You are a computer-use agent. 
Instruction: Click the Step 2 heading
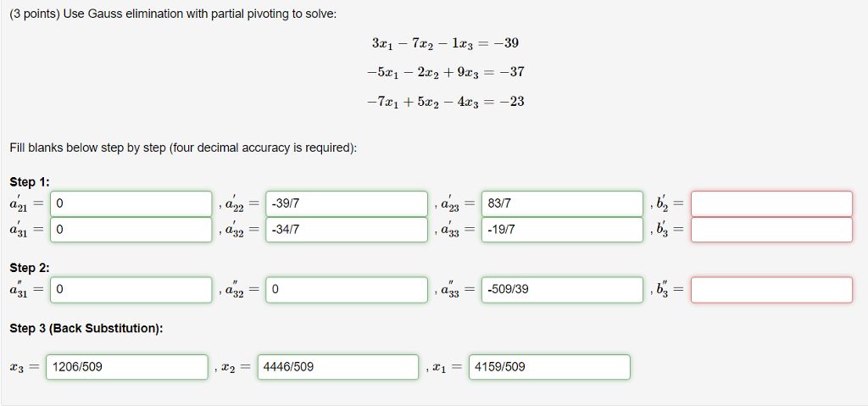tap(30, 268)
